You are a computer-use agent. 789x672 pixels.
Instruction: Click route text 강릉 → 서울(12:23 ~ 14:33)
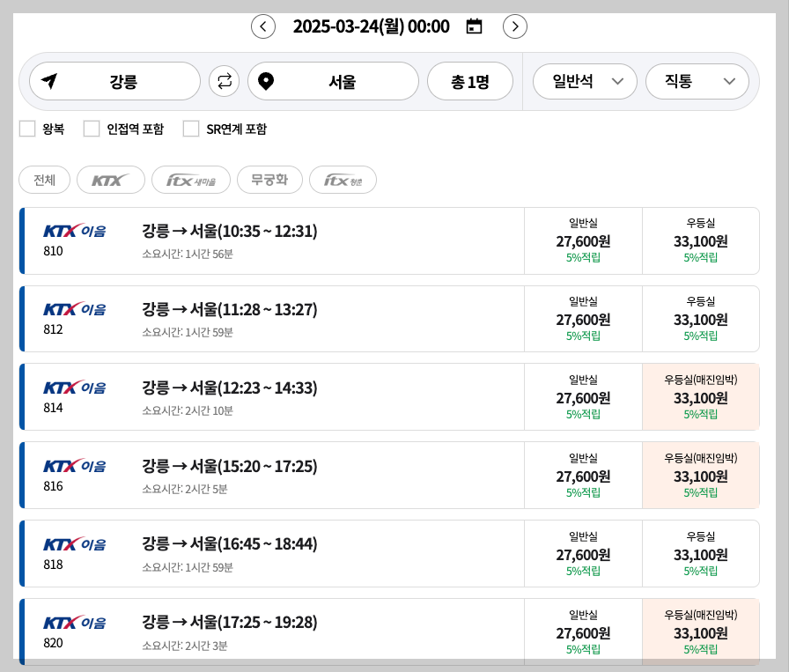coord(230,388)
